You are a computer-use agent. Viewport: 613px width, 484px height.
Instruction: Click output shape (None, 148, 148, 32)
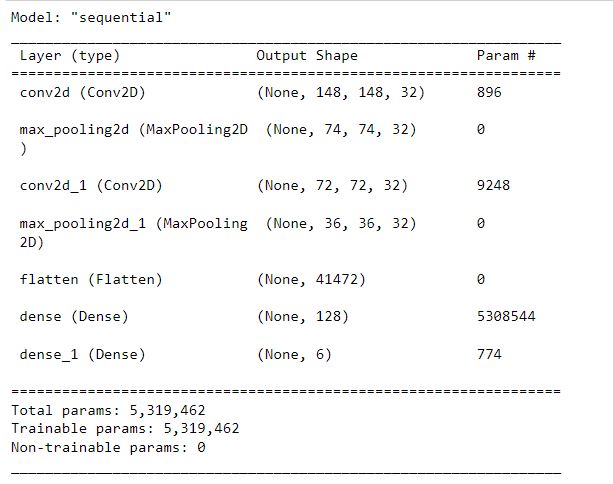point(341,93)
